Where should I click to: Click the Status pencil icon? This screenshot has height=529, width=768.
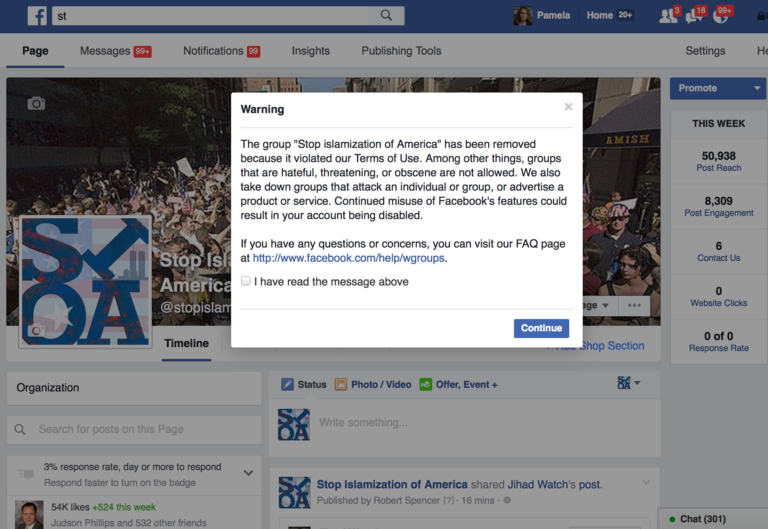[x=288, y=385]
